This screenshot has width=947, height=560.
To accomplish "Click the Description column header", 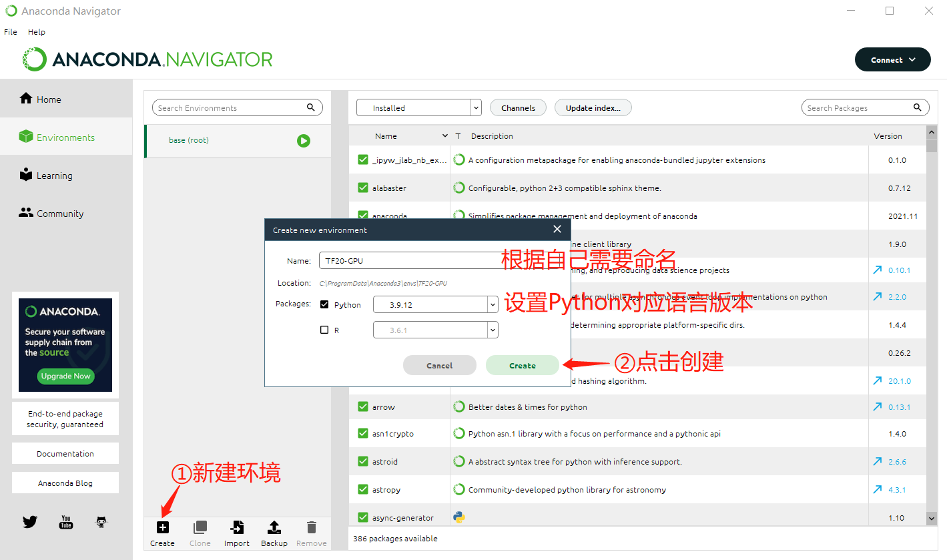I will 492,136.
